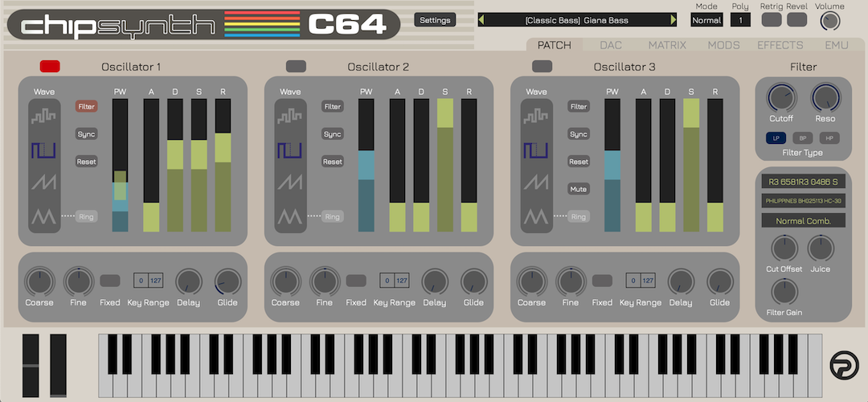Choose sawtooth waveform in Oscillator 2
This screenshot has height=402, width=868.
coord(290,183)
